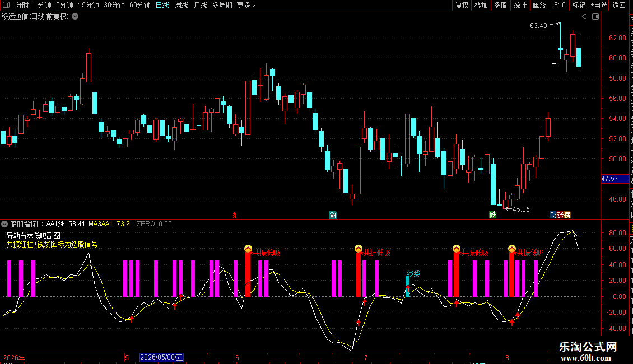The height and width of the screenshot is (364, 633).
Task: Open the 多周期 multi-period view
Action: 222,5
